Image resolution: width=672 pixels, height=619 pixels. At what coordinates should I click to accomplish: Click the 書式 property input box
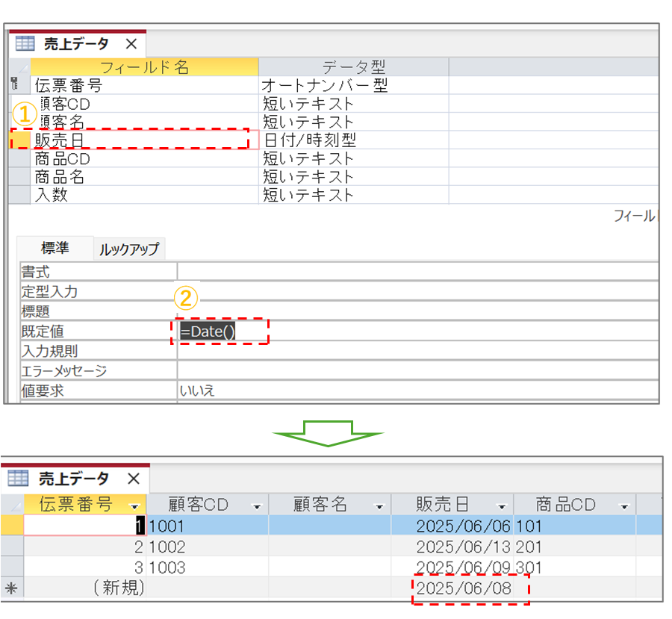(418, 272)
